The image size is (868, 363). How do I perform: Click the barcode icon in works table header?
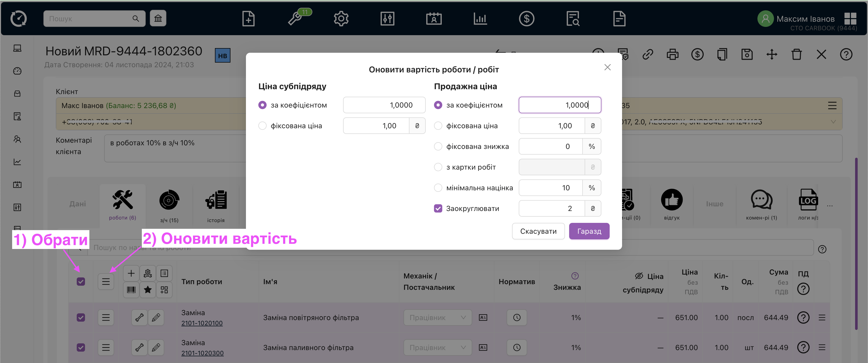(x=131, y=290)
